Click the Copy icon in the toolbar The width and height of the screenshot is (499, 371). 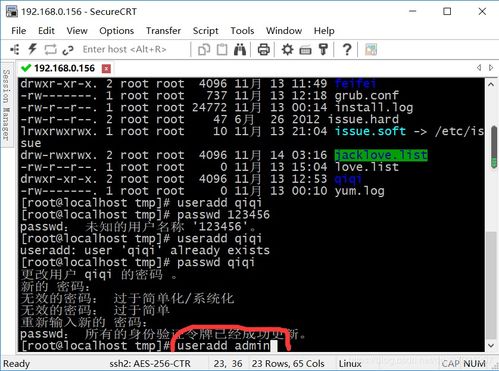pos(204,50)
